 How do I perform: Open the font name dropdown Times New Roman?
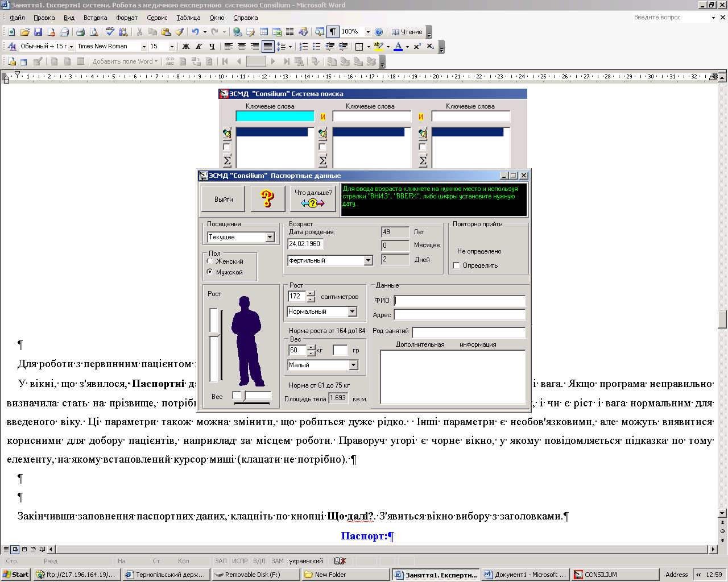pos(144,47)
